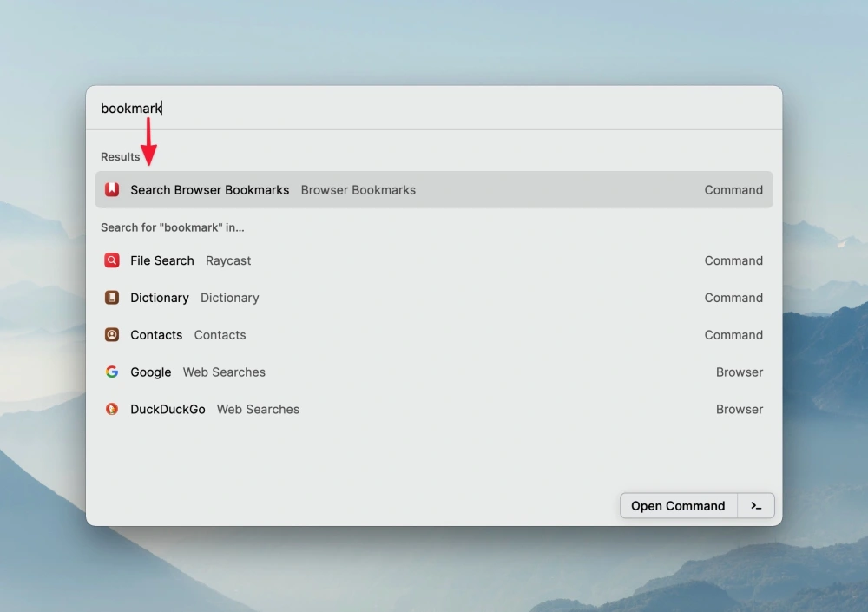Image resolution: width=868 pixels, height=612 pixels.
Task: Click the gray Contacts subtitle label
Action: coord(220,335)
